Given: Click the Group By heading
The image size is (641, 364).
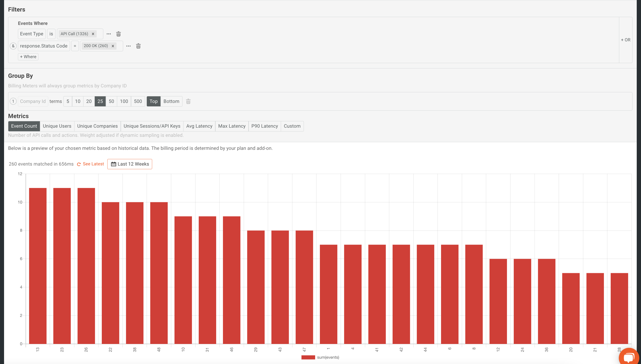Looking at the screenshot, I should click(20, 76).
